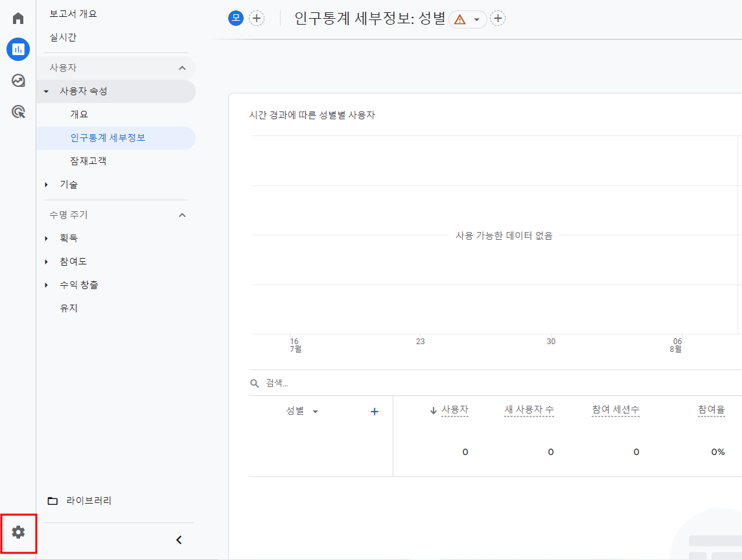The image size is (742, 560).
Task: Expand the 기술 tree arrow
Action: [47, 185]
